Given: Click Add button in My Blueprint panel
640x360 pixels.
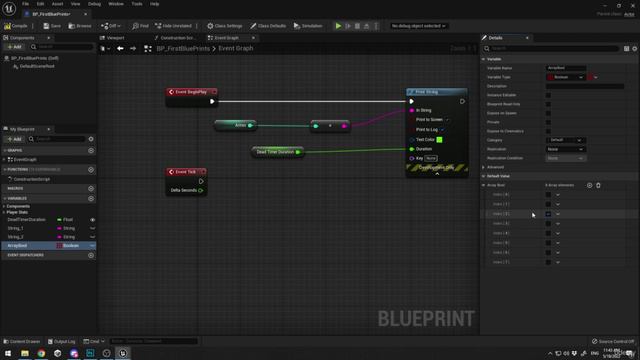Looking at the screenshot, I should coord(14,139).
